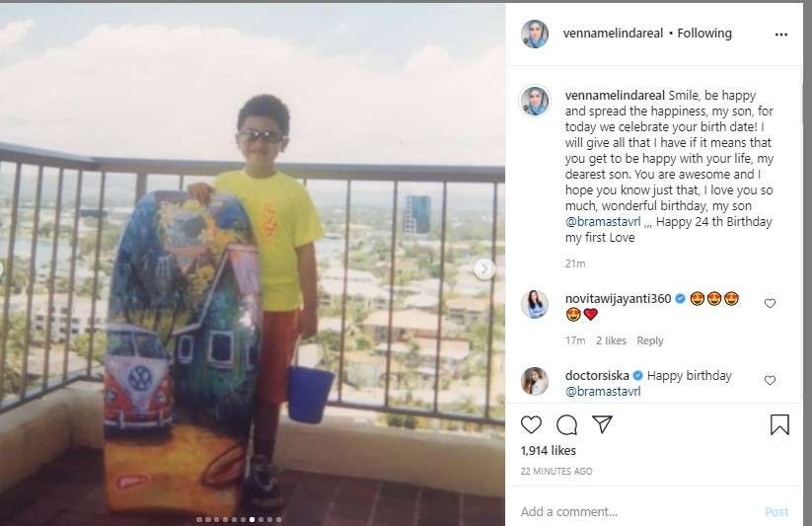This screenshot has width=812, height=526.
Task: Open novitawijayanti360's profile picture
Action: pyautogui.click(x=535, y=304)
